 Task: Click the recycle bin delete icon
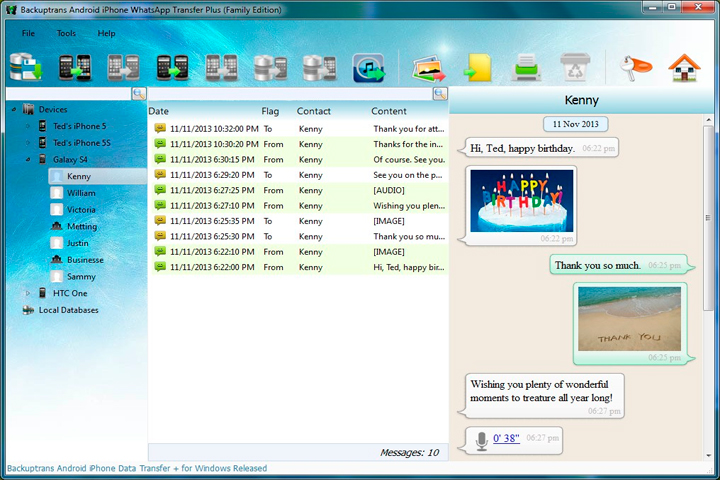click(575, 67)
